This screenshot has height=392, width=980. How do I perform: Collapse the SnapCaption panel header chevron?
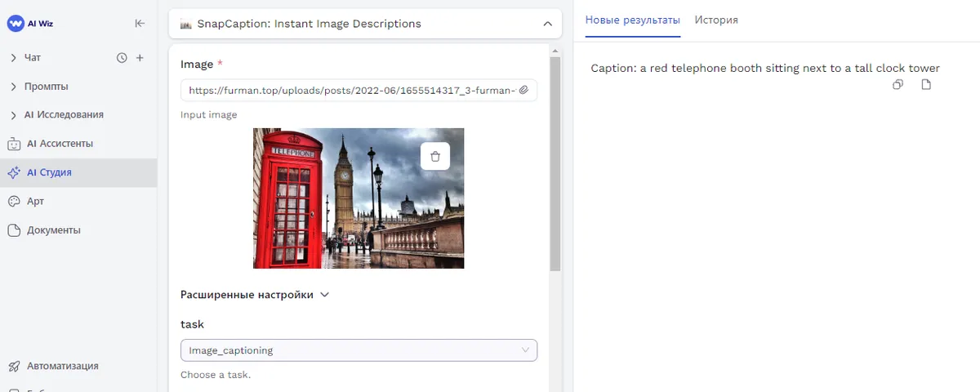(x=547, y=24)
